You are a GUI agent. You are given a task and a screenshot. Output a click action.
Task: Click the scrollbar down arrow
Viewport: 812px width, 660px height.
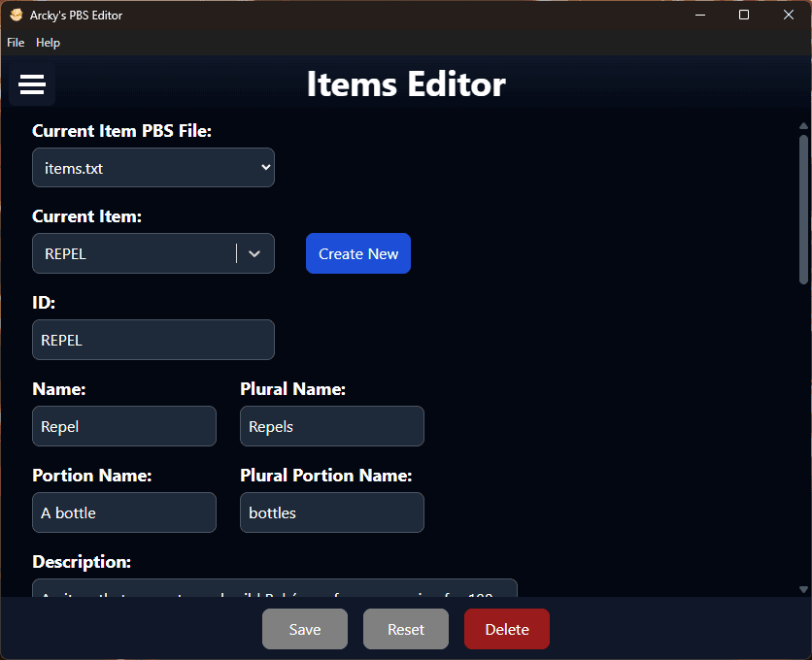(x=803, y=589)
